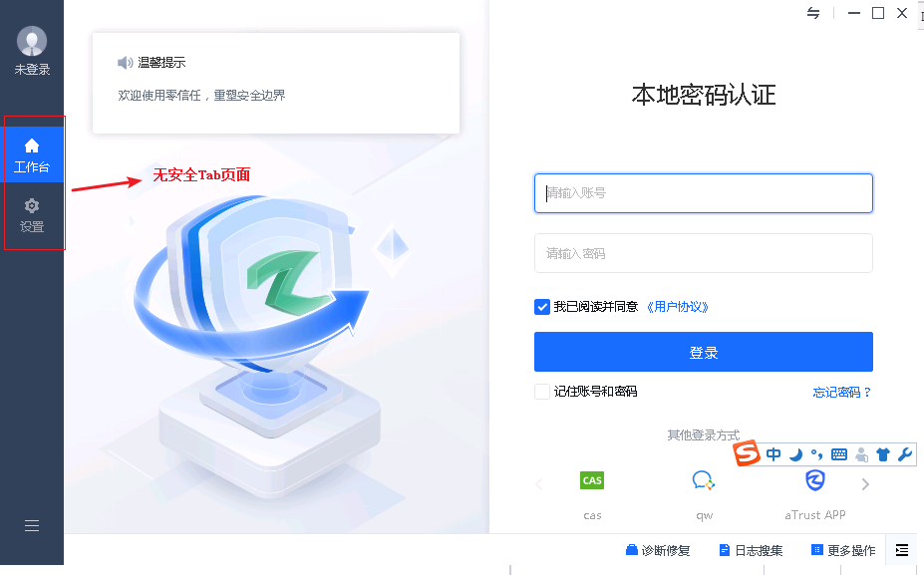Uncheck the 我已阅读并同意 checkbox
The width and height of the screenshot is (924, 575).
(542, 307)
